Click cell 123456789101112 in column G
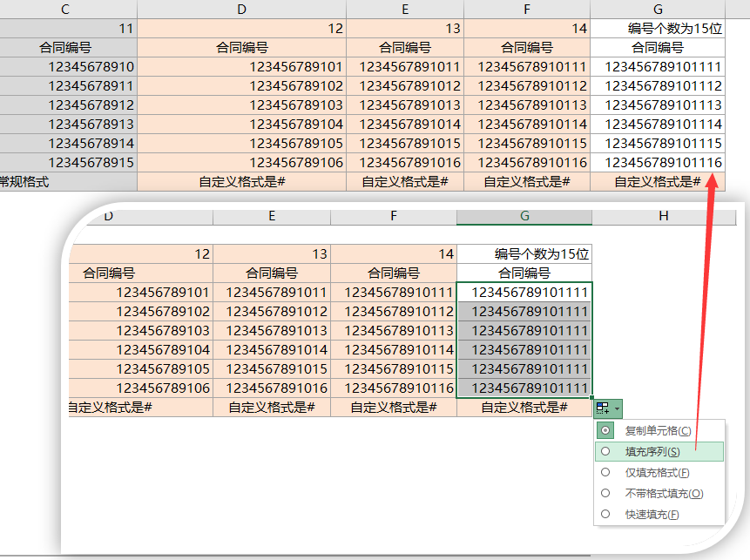The height and width of the screenshot is (560, 750). 658,85
